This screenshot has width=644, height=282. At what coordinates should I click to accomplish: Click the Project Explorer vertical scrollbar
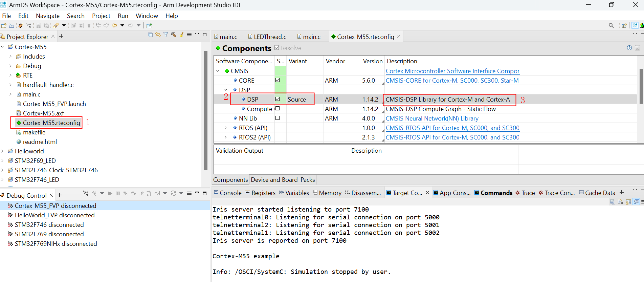click(x=205, y=110)
